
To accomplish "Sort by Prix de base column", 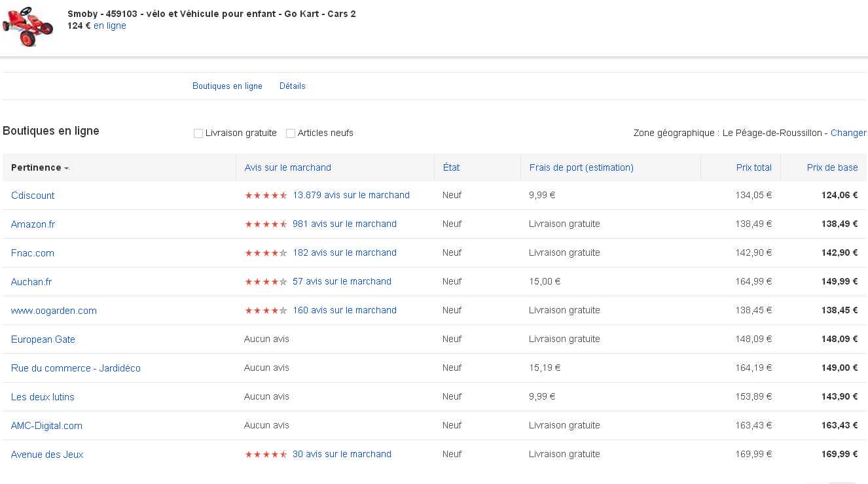I will pos(832,167).
